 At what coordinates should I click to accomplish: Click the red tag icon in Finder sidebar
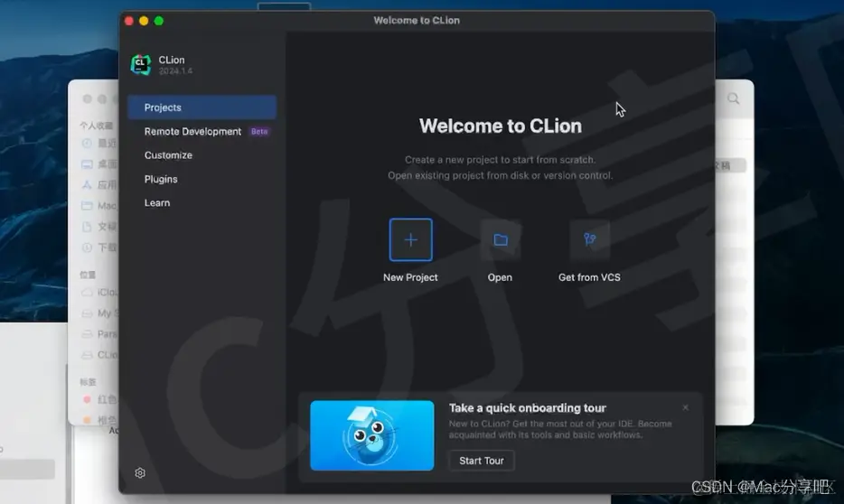click(x=87, y=399)
